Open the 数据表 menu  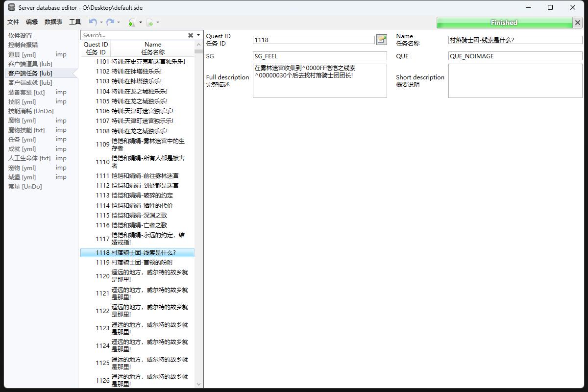pos(53,22)
